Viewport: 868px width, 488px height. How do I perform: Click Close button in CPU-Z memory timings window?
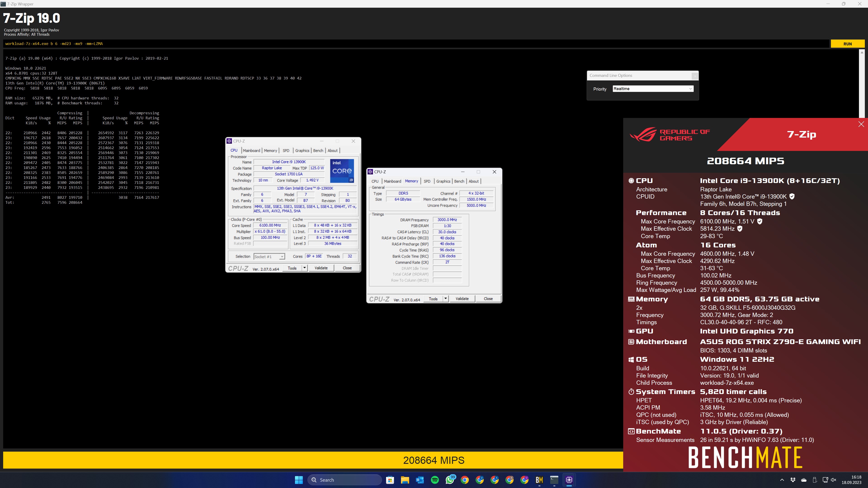tap(488, 299)
